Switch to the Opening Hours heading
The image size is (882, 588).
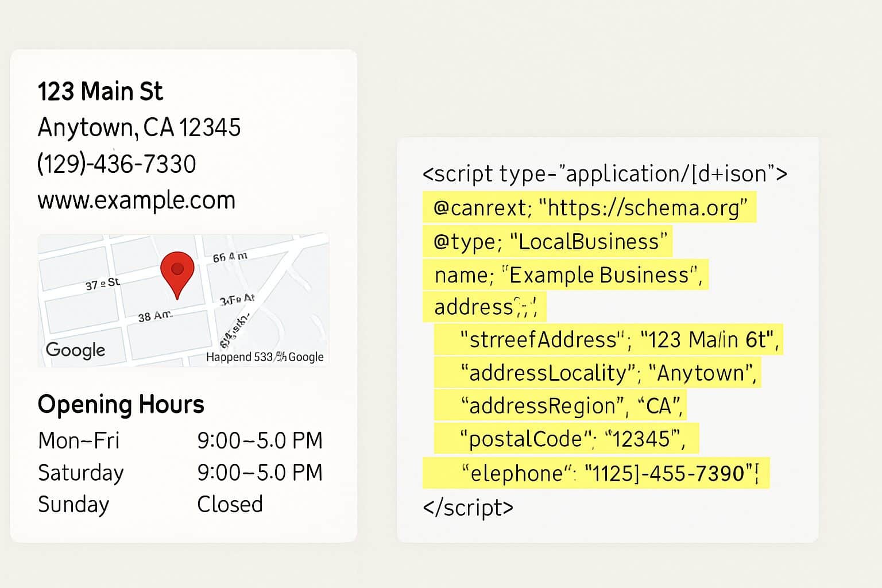(x=121, y=404)
